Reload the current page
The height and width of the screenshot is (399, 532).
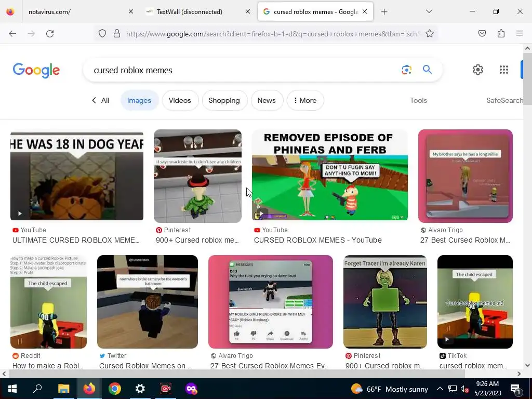coord(50,33)
